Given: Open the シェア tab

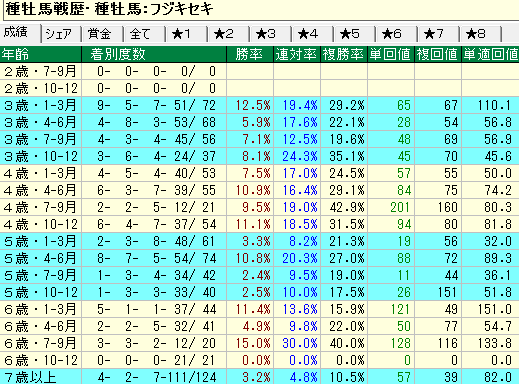Looking at the screenshot, I should (x=61, y=34).
